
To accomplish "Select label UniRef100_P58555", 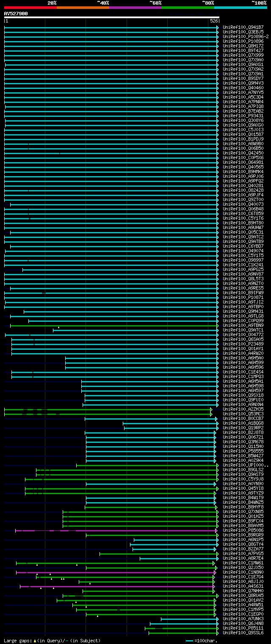I will [243, 451].
